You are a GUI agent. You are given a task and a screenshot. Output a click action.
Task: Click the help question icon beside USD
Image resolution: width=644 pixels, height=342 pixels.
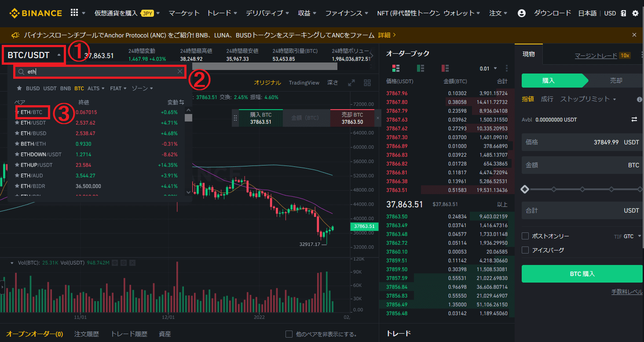coord(623,13)
